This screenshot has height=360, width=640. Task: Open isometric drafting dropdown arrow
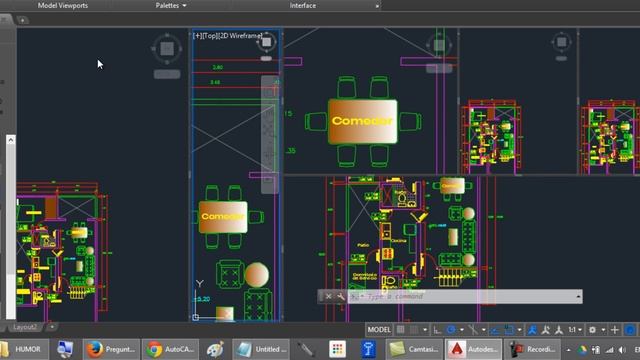pyautogui.click(x=484, y=330)
